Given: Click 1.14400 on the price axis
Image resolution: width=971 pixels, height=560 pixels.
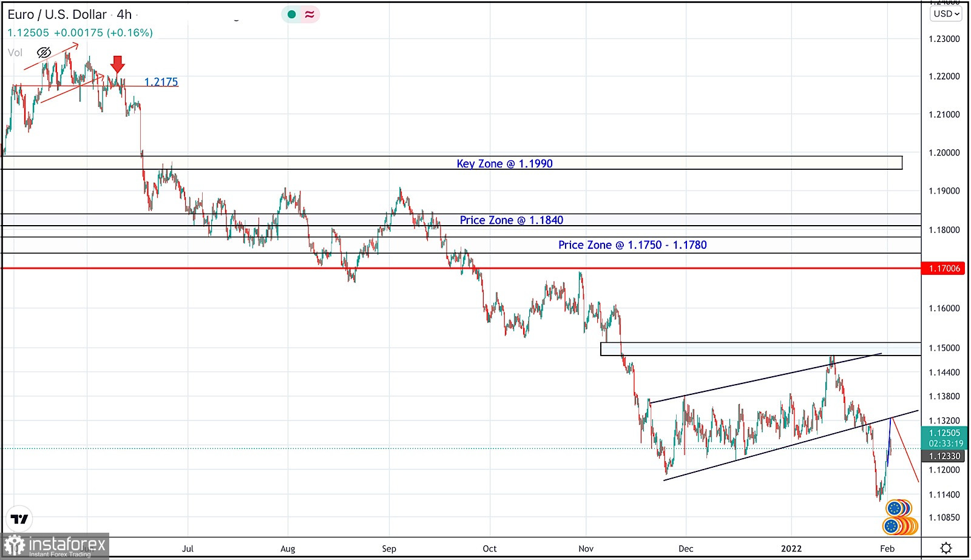Looking at the screenshot, I should click(x=944, y=373).
